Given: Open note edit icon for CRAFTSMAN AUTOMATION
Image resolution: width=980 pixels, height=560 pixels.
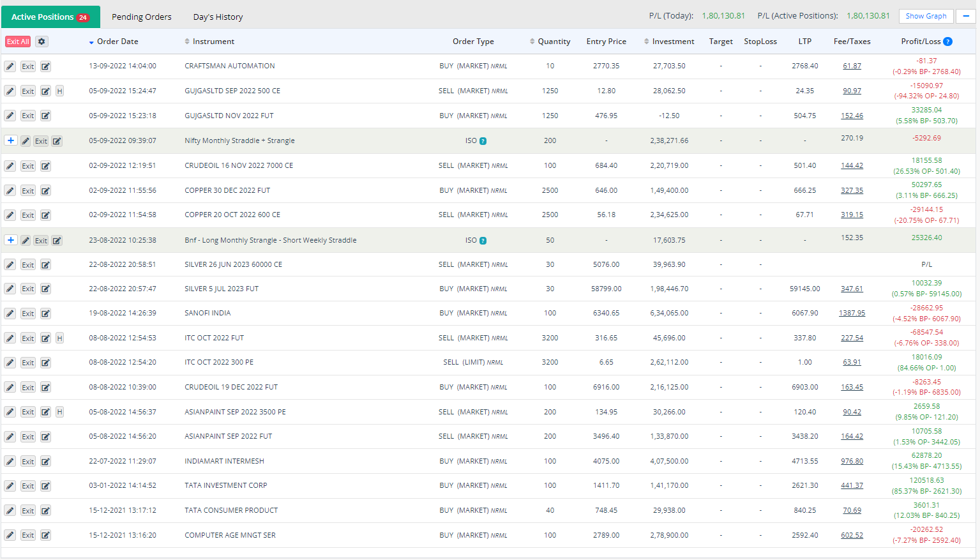Looking at the screenshot, I should 46,66.
